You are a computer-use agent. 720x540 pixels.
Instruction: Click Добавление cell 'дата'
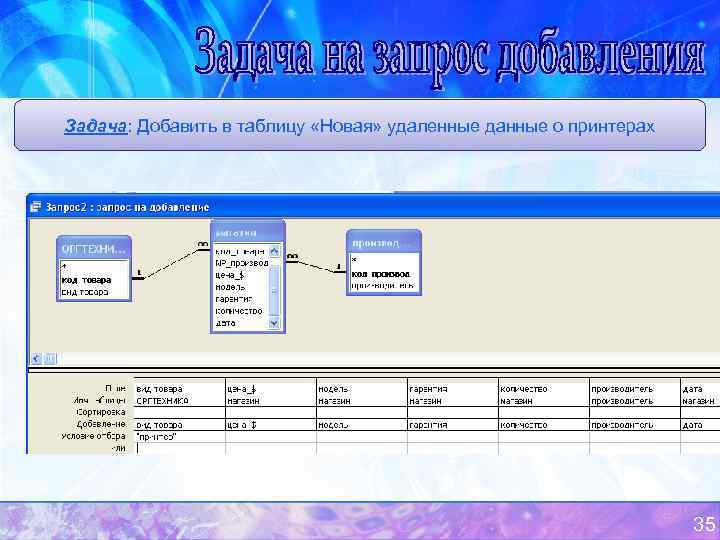coord(700,425)
